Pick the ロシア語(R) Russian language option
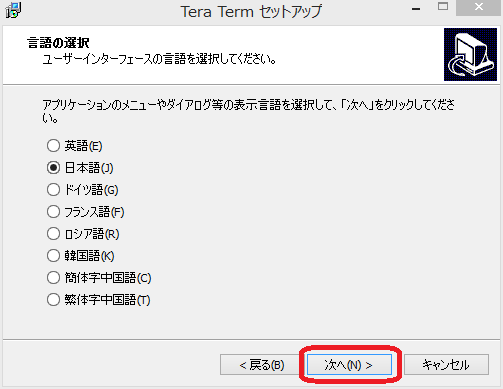503x389 pixels. (83, 234)
